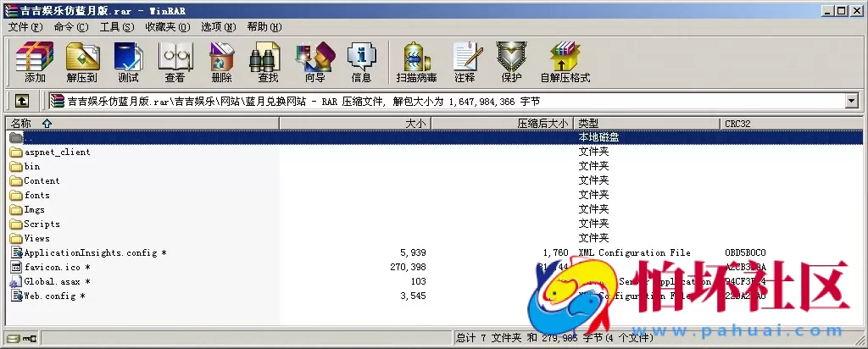
Task: Click the Views folder icon
Action: point(16,238)
